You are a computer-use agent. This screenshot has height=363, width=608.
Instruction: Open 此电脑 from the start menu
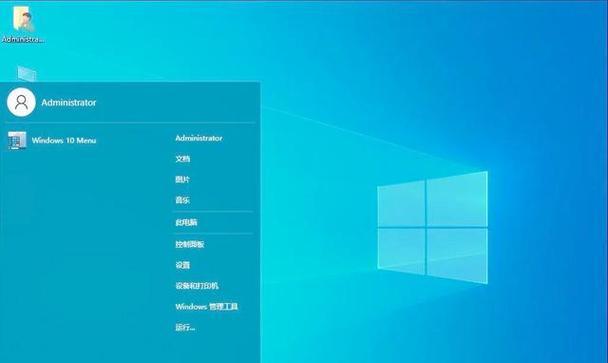(186, 222)
